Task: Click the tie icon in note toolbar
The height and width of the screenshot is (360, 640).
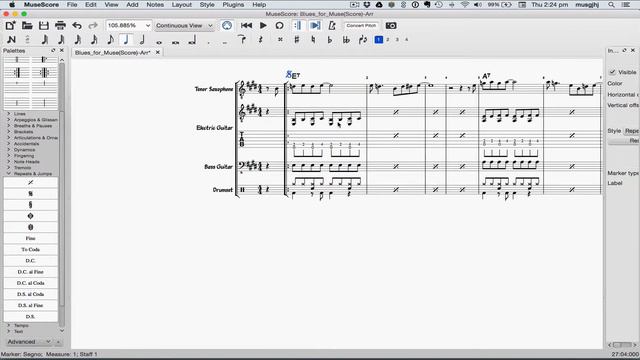Action: point(242,40)
